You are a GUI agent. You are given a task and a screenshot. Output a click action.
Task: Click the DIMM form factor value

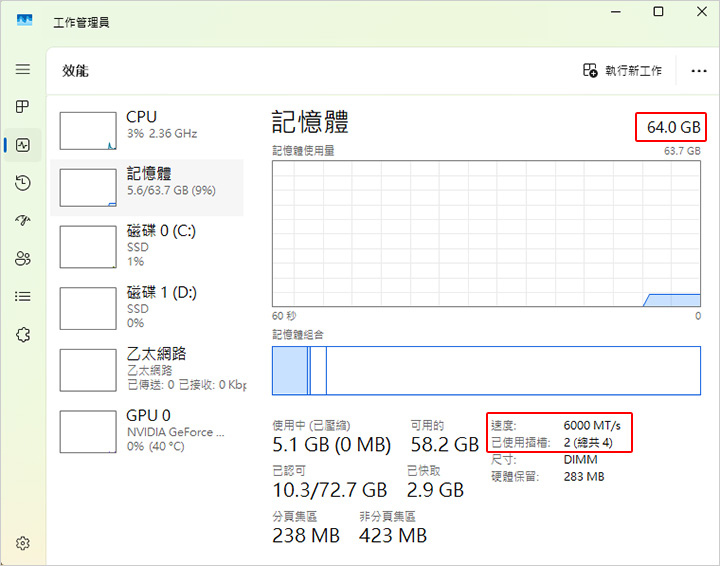[x=580, y=460]
